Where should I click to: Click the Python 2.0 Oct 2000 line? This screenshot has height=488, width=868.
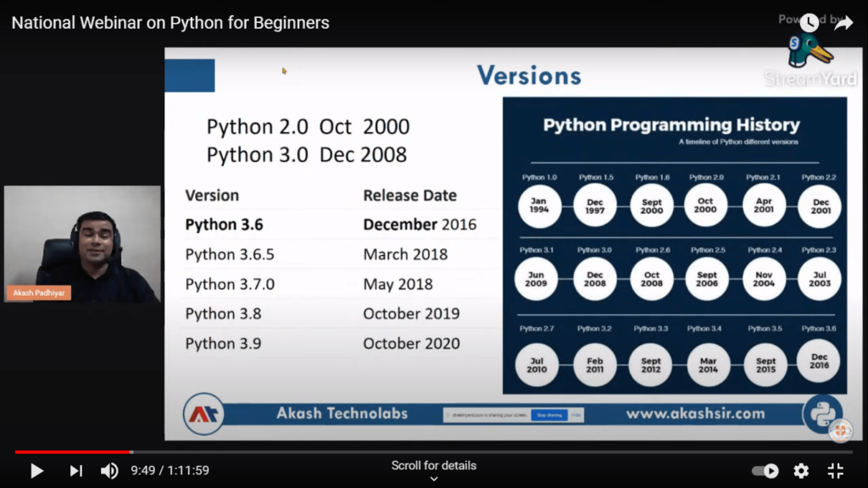coord(308,127)
